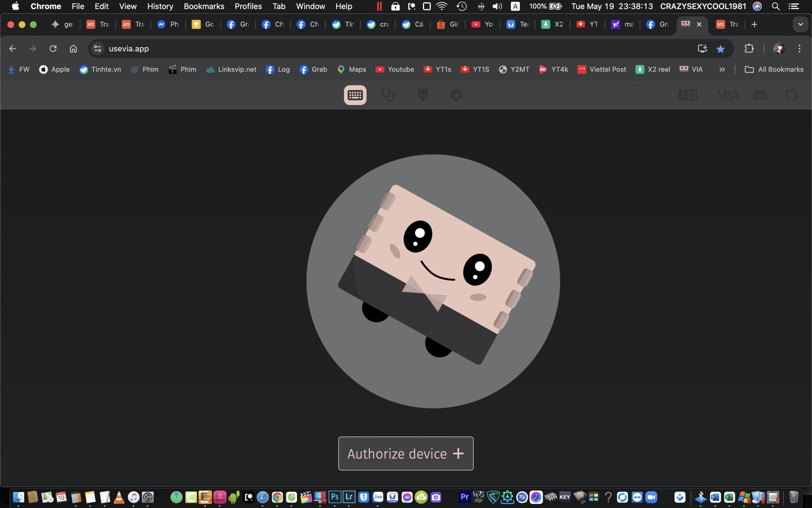The width and height of the screenshot is (812, 508).
Task: Launch Photoshop from the Dock
Action: click(x=335, y=497)
